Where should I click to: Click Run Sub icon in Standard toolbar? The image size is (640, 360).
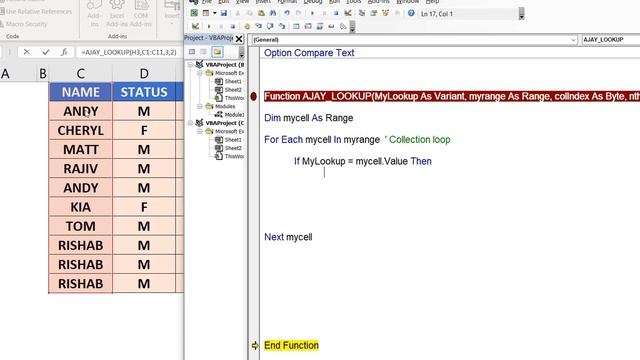click(312, 13)
